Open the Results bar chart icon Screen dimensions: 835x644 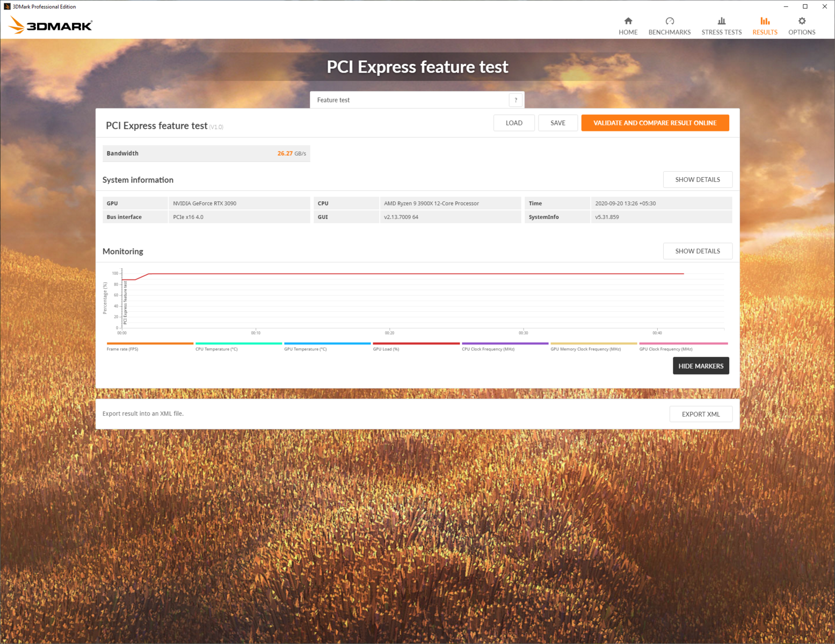(765, 21)
